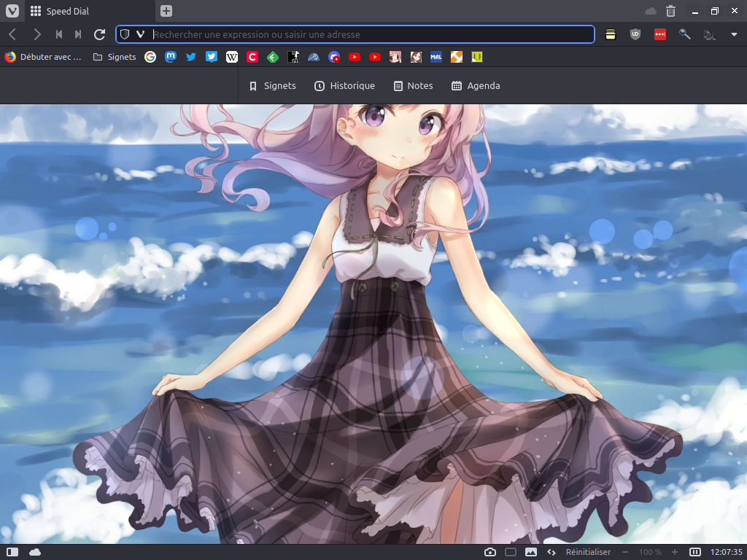The width and height of the screenshot is (747, 560).
Task: Toggle tab tiling in status bar
Action: (511, 552)
